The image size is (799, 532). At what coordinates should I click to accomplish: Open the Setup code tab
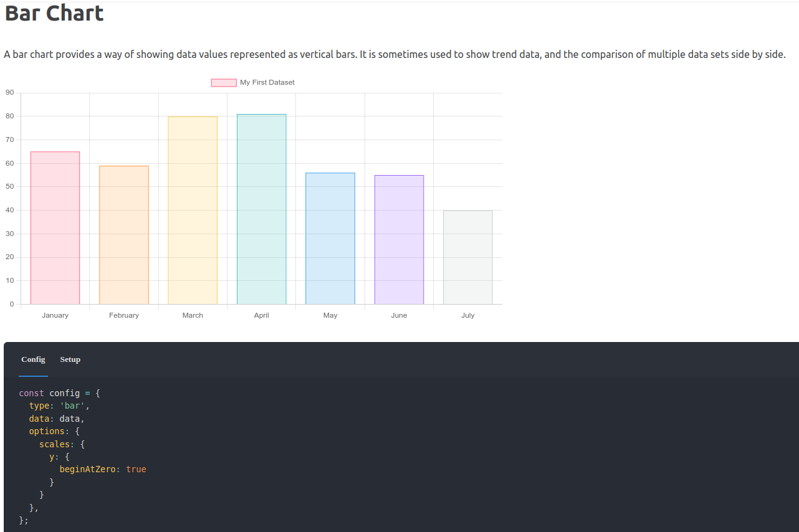tap(70, 359)
